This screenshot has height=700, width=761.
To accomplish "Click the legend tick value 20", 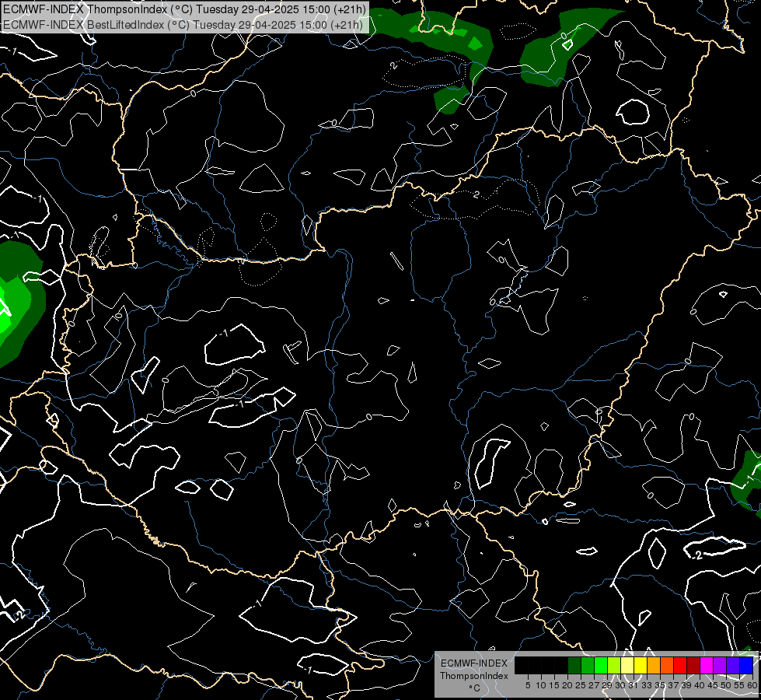I will [x=567, y=685].
